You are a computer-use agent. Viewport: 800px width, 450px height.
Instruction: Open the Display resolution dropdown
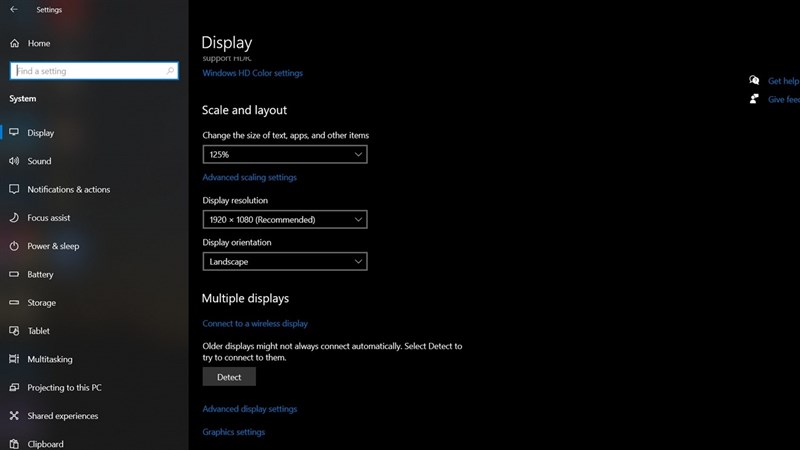(x=285, y=219)
